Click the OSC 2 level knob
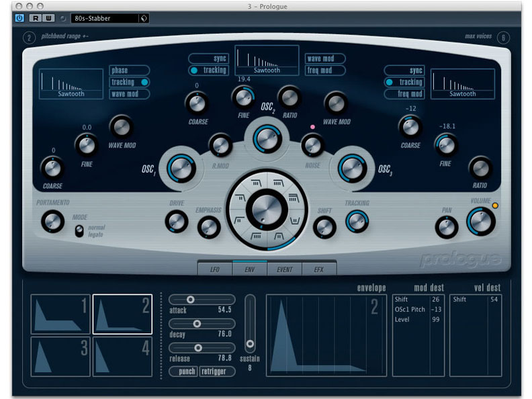This screenshot has height=399, width=532. pos(267,139)
